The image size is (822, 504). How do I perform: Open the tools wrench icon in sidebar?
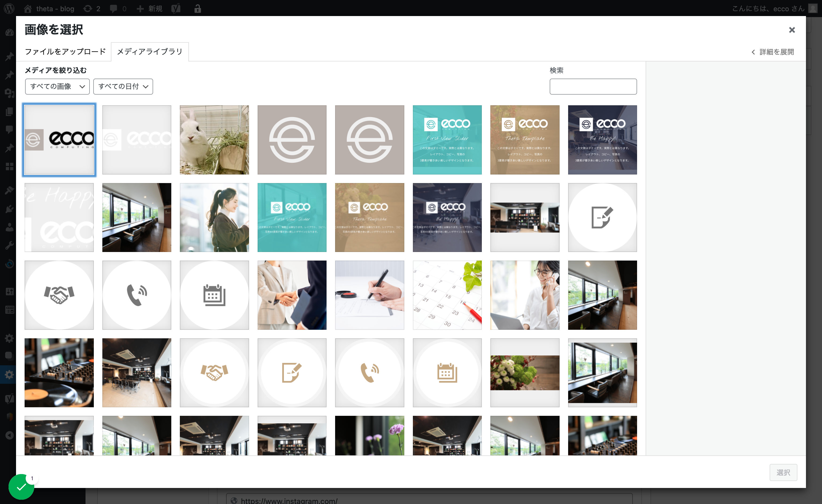[x=9, y=246]
